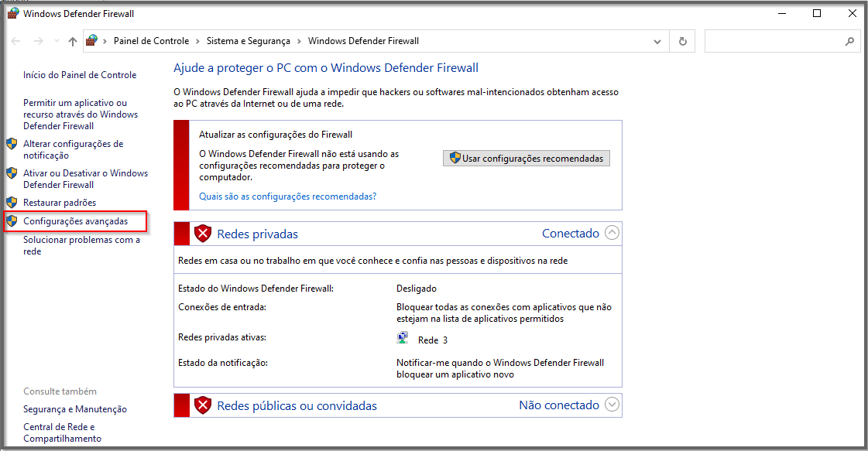The height and width of the screenshot is (451, 868).
Task: Expand chevron after Sistema e Segurança breadcrumb
Action: tap(299, 42)
